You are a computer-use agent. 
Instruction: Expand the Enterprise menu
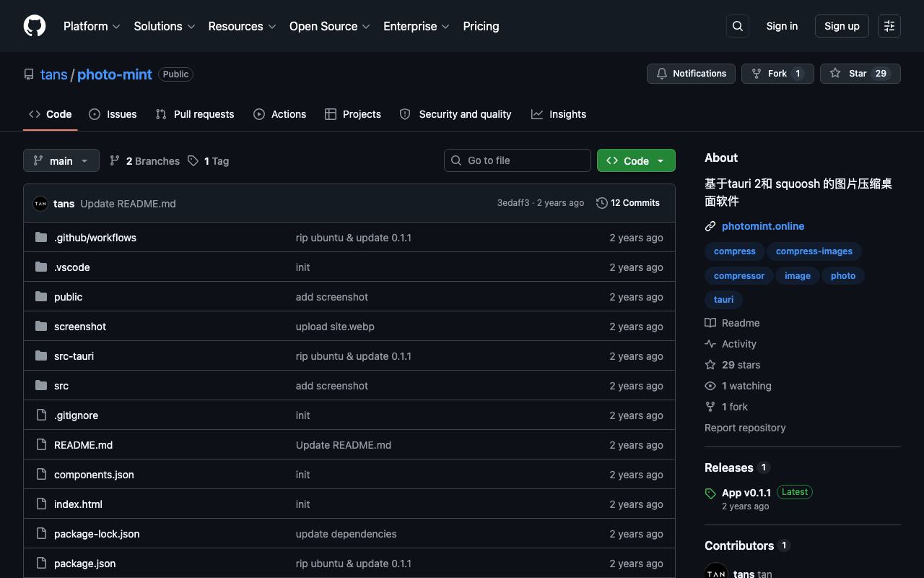click(417, 26)
